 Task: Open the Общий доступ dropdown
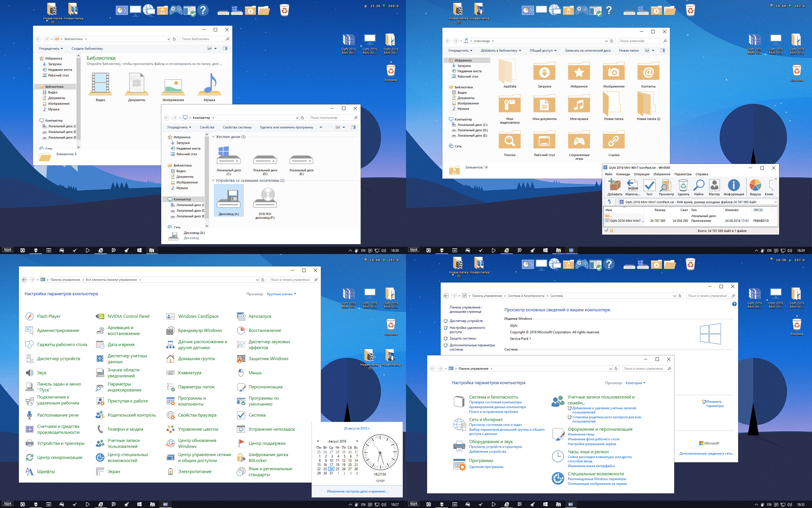(543, 51)
